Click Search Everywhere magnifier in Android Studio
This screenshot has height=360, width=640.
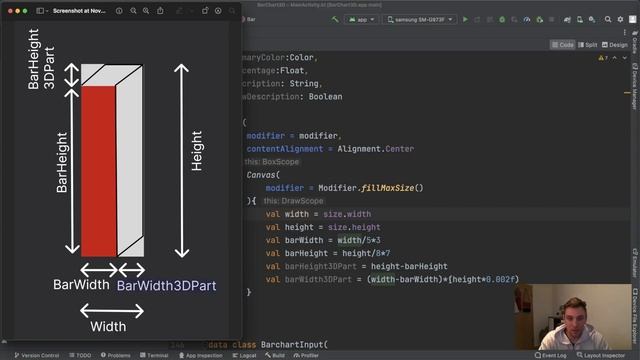pos(608,19)
